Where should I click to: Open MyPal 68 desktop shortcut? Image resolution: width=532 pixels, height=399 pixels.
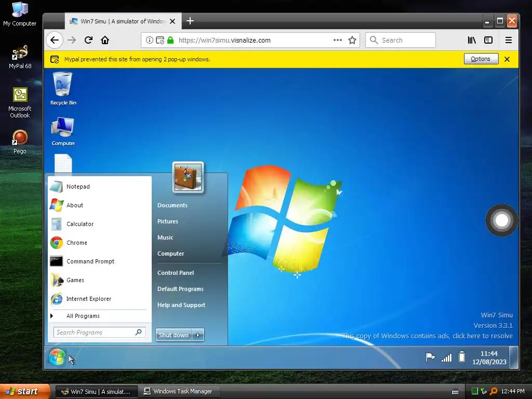pyautogui.click(x=20, y=57)
